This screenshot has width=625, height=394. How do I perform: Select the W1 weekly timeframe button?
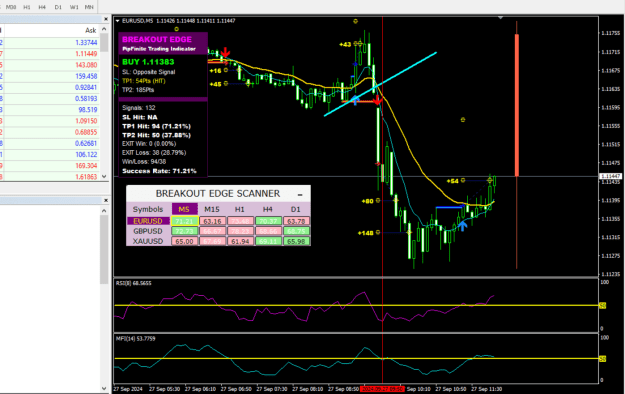tap(74, 7)
